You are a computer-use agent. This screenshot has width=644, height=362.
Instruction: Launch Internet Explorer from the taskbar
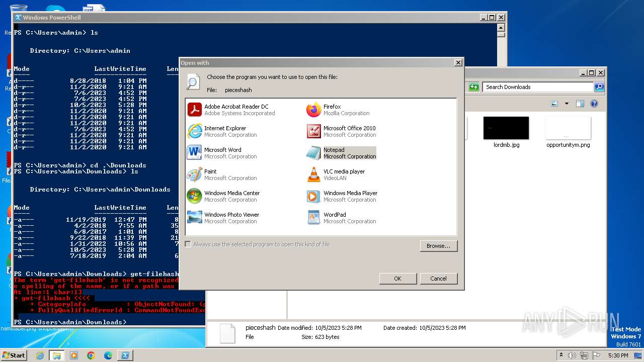tap(40, 355)
